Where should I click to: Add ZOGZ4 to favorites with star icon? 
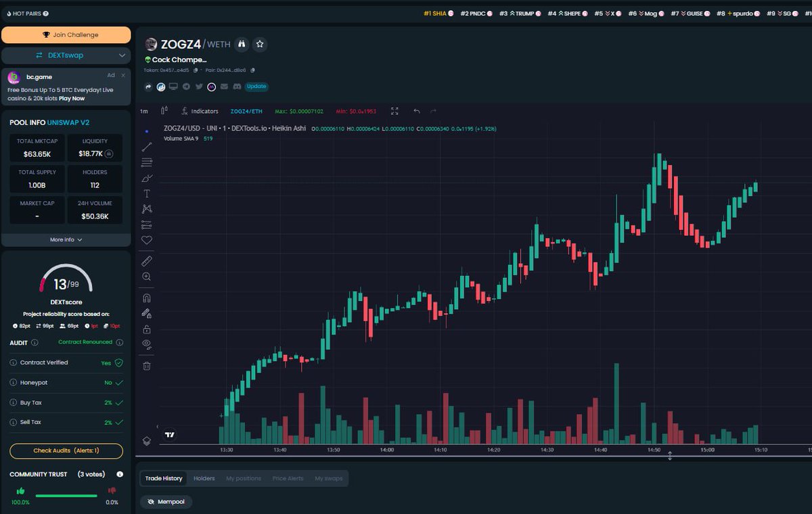(x=261, y=45)
